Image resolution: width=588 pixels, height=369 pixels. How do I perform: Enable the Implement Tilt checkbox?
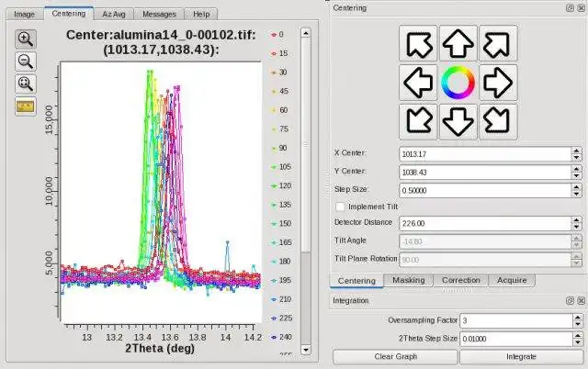340,207
